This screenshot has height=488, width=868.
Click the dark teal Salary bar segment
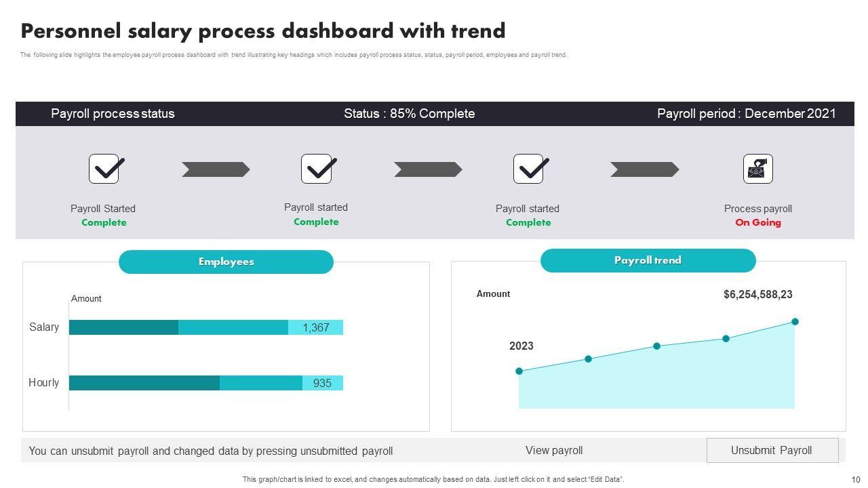pyautogui.click(x=123, y=327)
